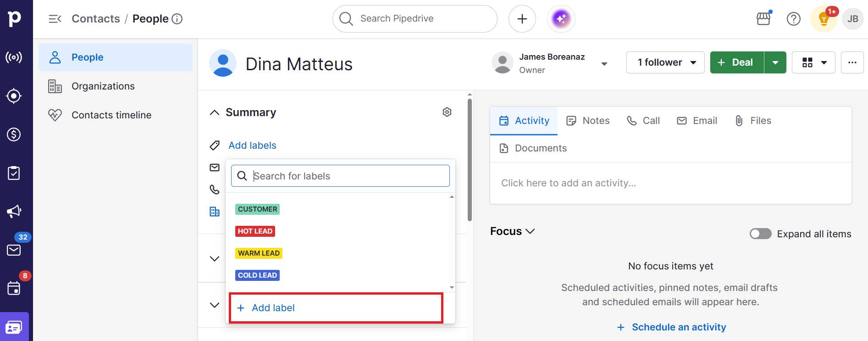Expand the green Deal dropdown arrow

click(x=775, y=62)
